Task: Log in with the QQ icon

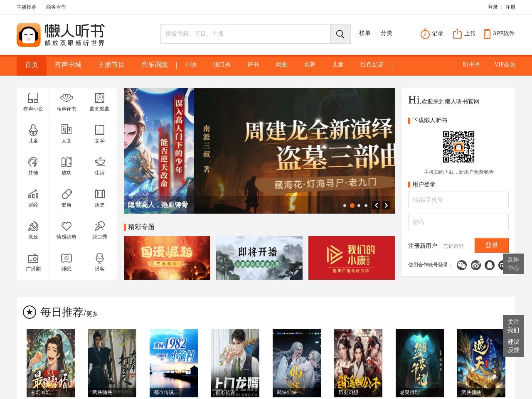Action: [x=490, y=265]
